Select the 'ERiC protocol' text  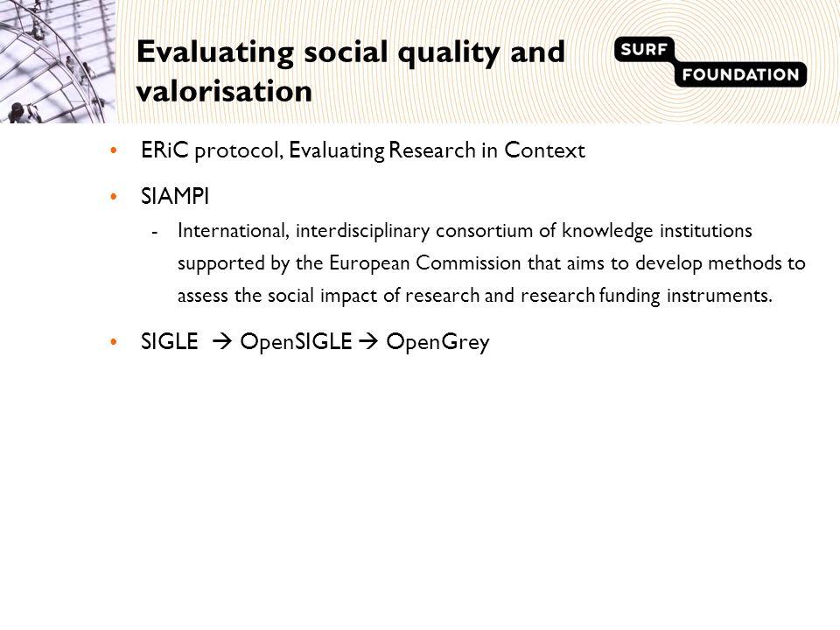coord(212,150)
